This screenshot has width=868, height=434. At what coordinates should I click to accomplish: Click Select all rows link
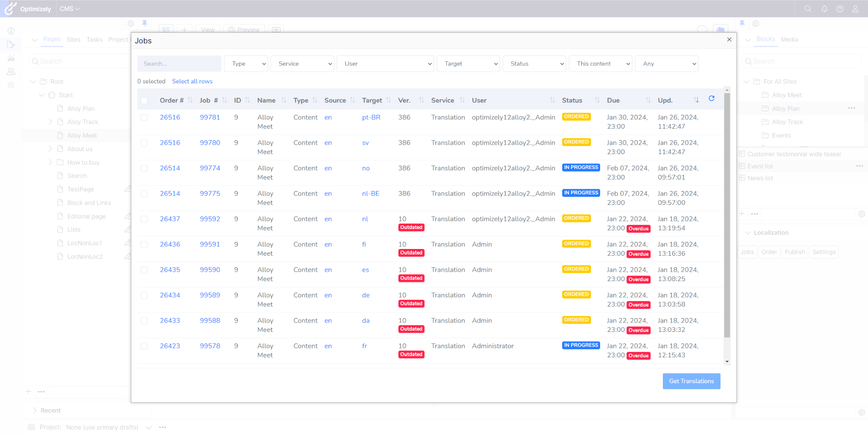pos(192,81)
